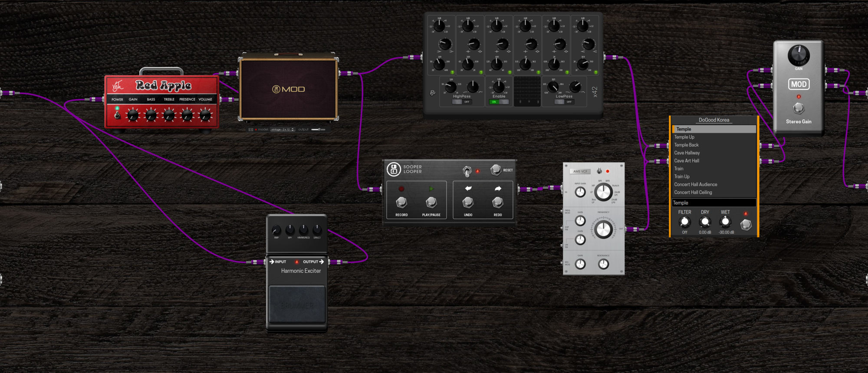Toggle the last x42 EQ band green LED
Viewport: 868px width, 373px height.
[596, 72]
